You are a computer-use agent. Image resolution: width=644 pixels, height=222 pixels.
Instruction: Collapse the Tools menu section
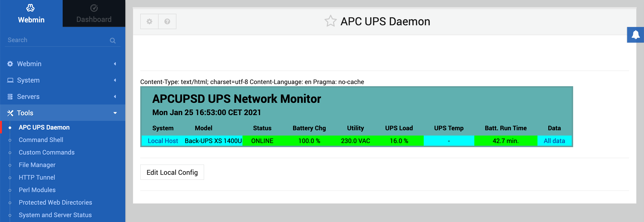(x=115, y=113)
